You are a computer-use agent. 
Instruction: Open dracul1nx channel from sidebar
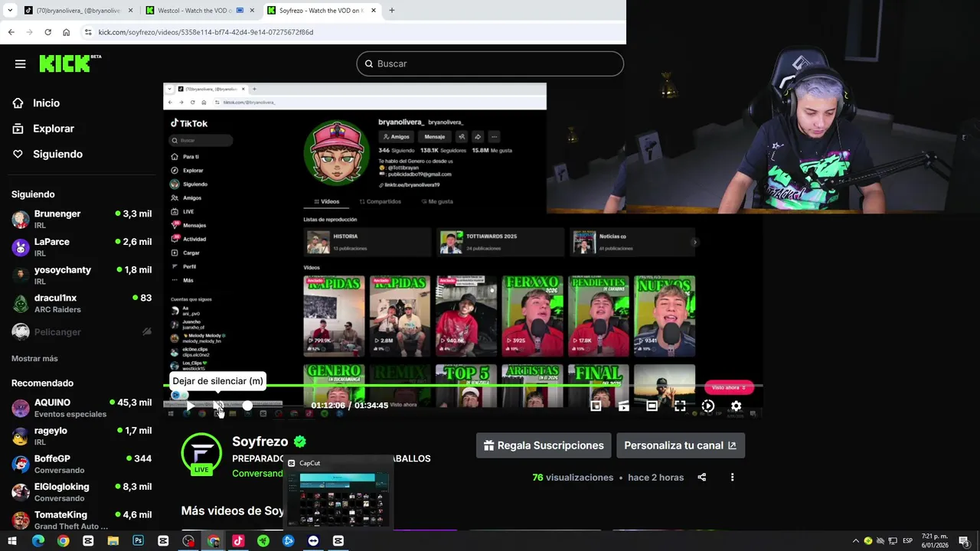pos(80,303)
